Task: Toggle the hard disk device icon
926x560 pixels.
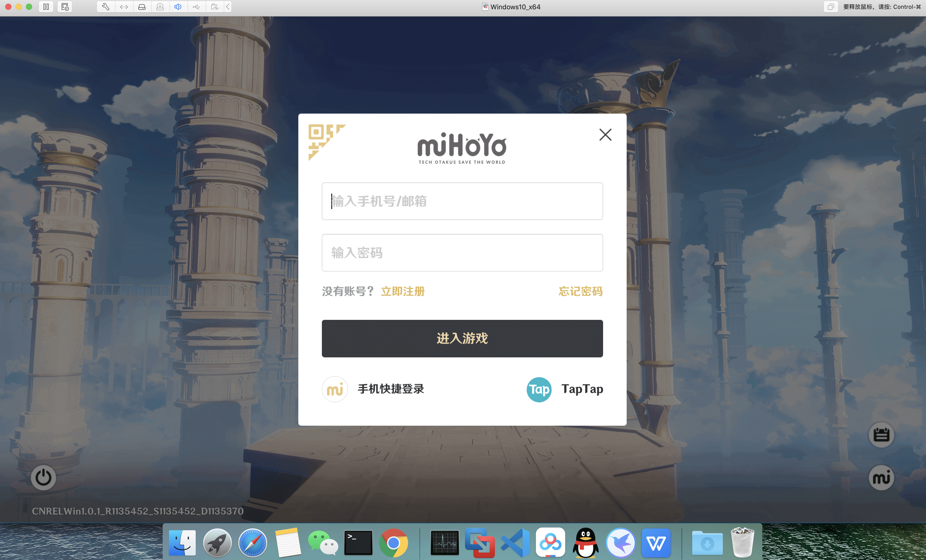Action: [142, 7]
